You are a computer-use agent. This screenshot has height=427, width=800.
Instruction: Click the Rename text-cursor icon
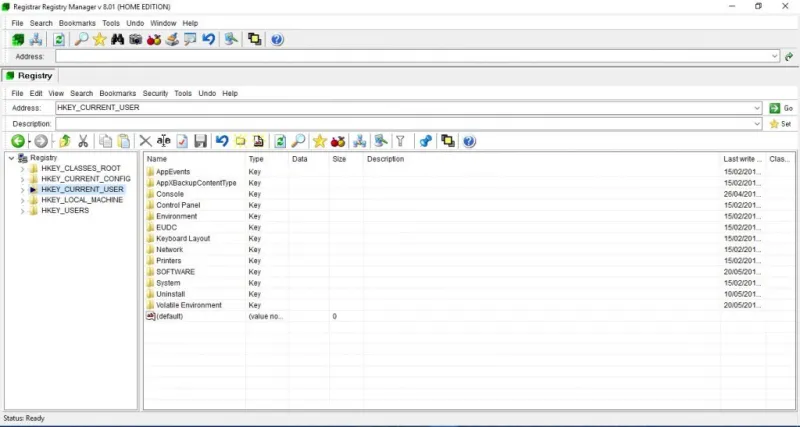tap(164, 141)
